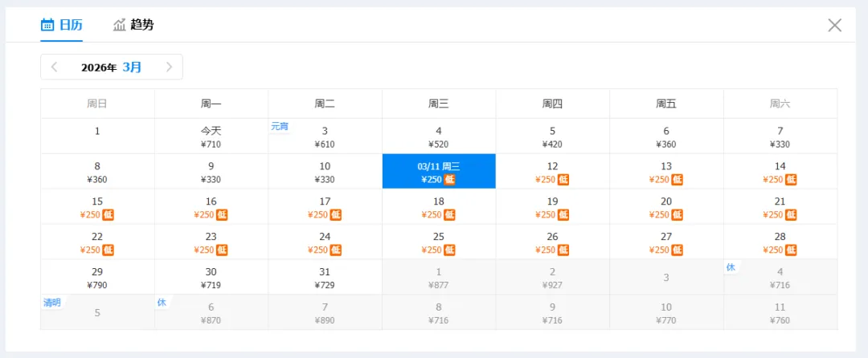Viewport: 868px width, 358px height.
Task: Select March 29 priced ¥790
Action: point(97,278)
